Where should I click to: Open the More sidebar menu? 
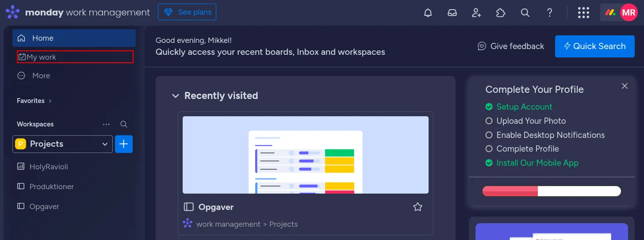(x=41, y=76)
